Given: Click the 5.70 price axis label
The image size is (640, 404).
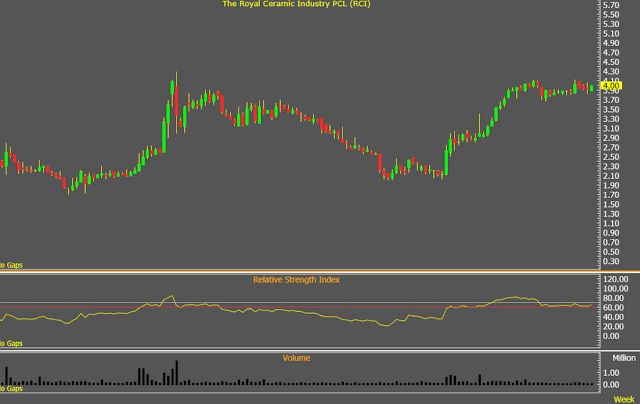Looking at the screenshot, I should (611, 5).
